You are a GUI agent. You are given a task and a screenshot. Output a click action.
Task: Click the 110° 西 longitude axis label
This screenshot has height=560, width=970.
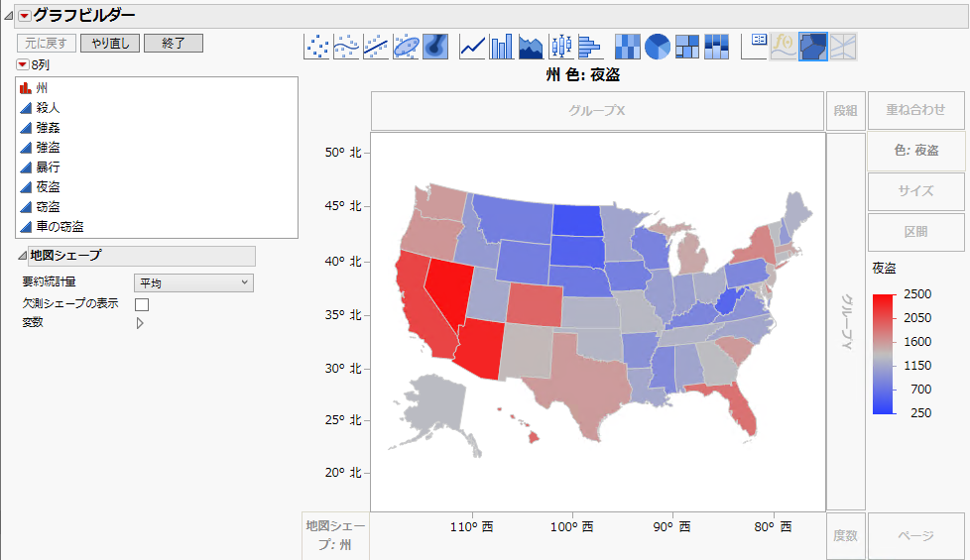[471, 527]
